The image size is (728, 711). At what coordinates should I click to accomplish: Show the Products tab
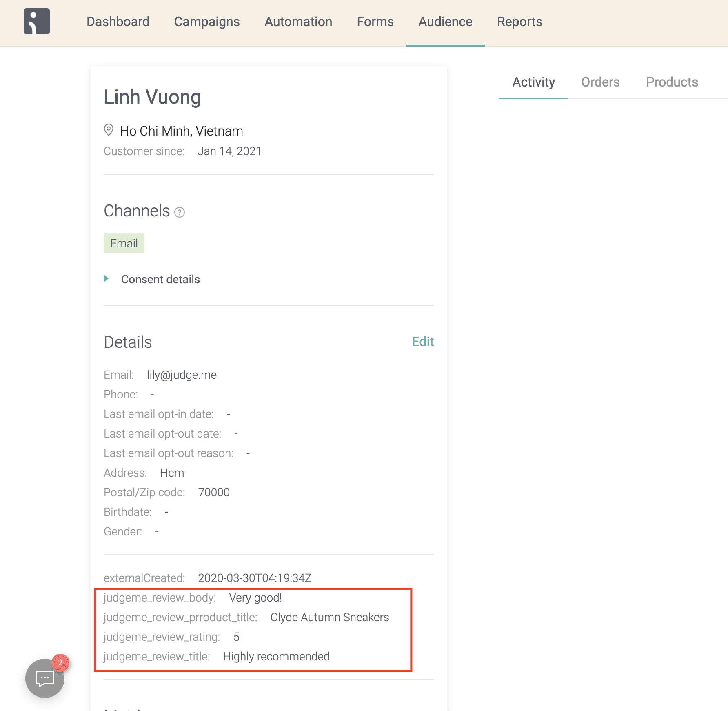coord(672,82)
